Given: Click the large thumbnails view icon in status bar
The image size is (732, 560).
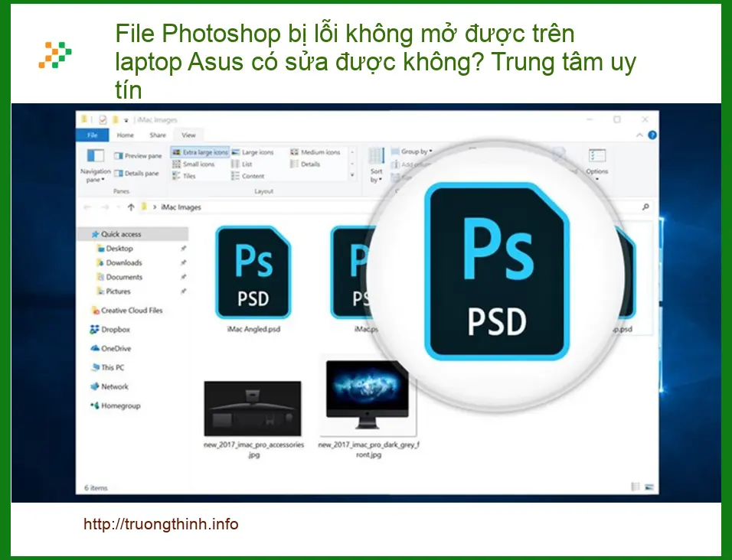Looking at the screenshot, I should pos(649,487).
